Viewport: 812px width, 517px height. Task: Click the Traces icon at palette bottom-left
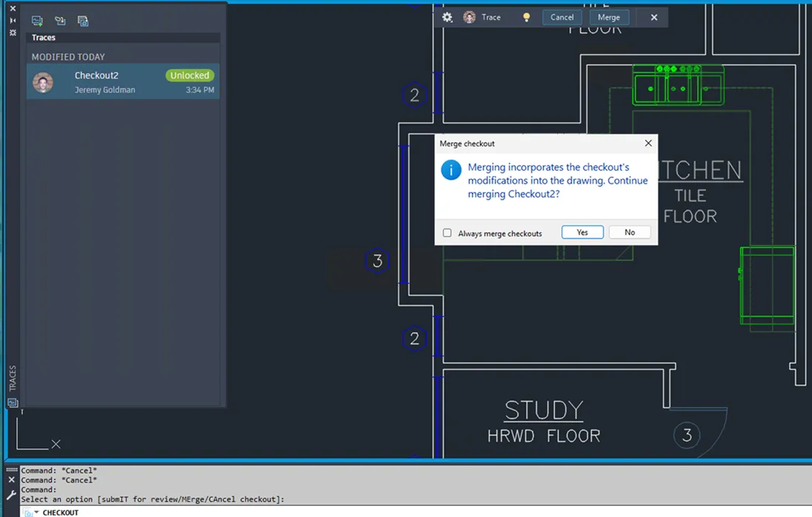coord(13,403)
